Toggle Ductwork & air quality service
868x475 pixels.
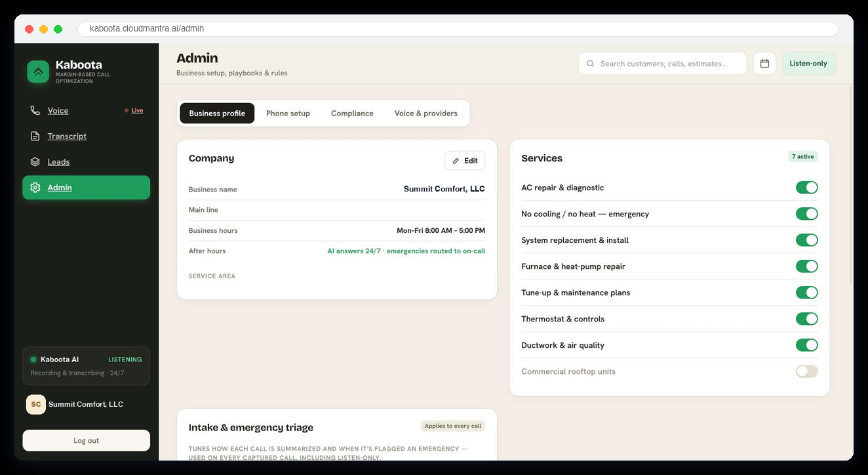(x=806, y=345)
